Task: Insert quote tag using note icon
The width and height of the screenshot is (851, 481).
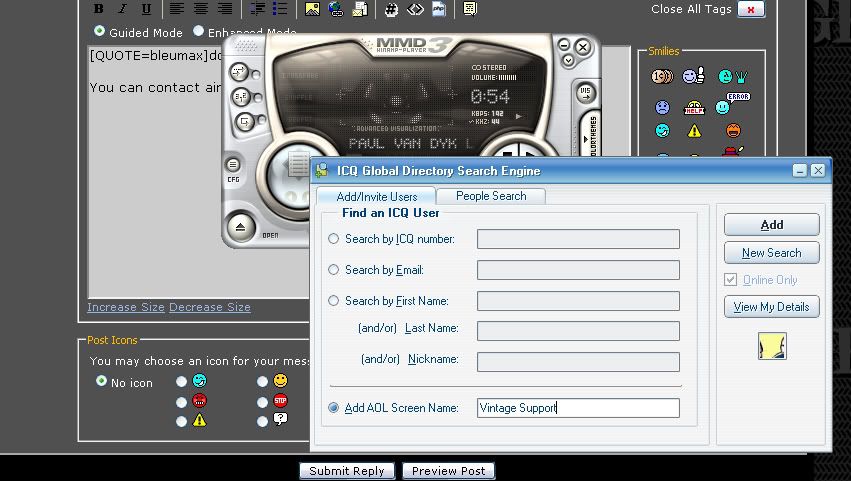Action: point(470,9)
